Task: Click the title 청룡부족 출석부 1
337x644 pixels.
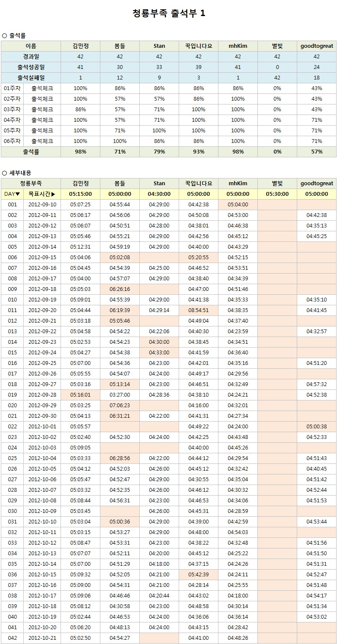Action: [168, 14]
